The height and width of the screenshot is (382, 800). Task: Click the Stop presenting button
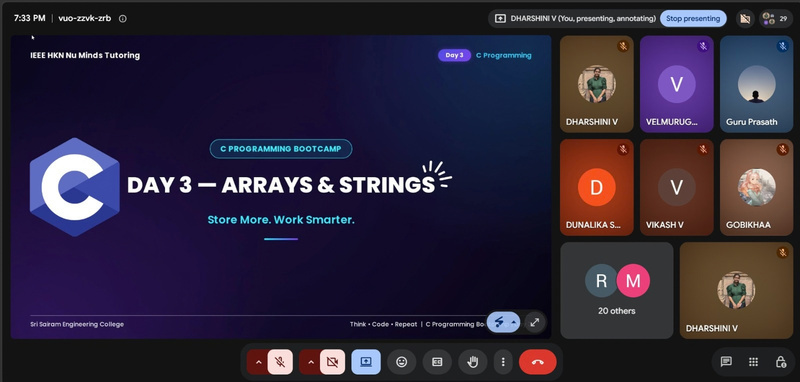693,18
